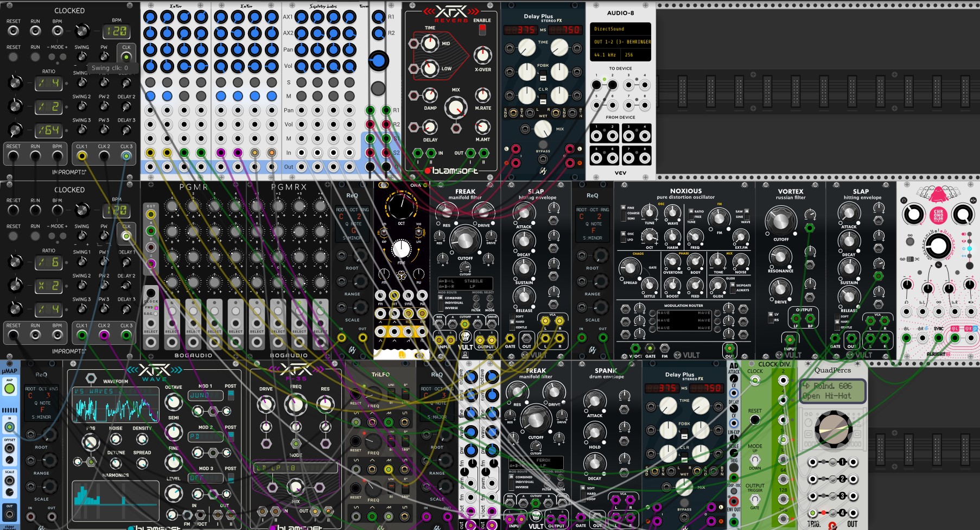980x530 pixels.
Task: Click the CUTOFF knob on VORTEX filter
Action: pyautogui.click(x=780, y=220)
